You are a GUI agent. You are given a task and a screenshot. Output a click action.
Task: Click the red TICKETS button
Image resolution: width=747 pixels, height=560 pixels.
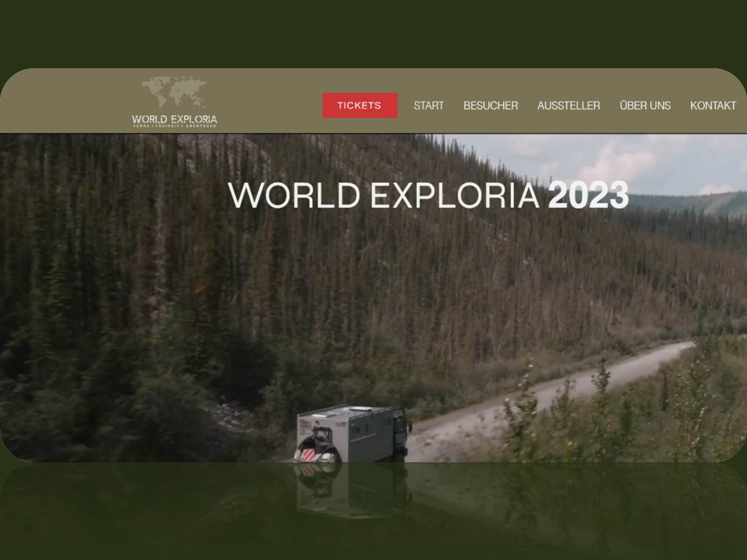360,105
